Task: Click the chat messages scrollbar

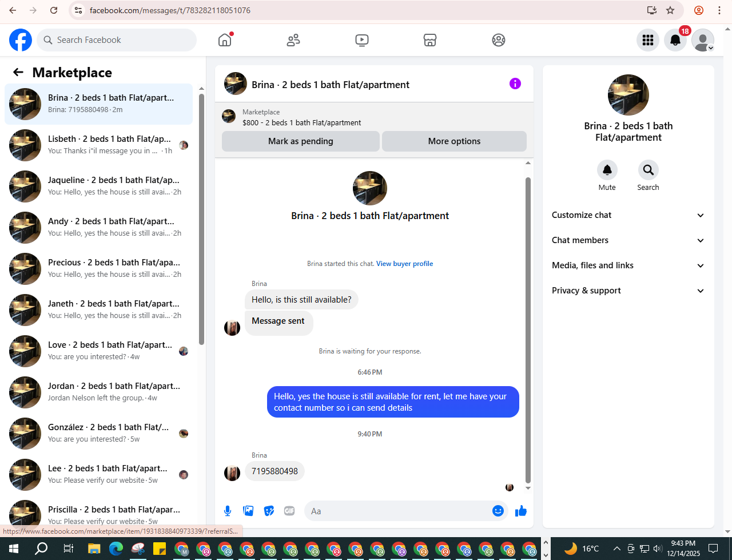Action: 528,329
